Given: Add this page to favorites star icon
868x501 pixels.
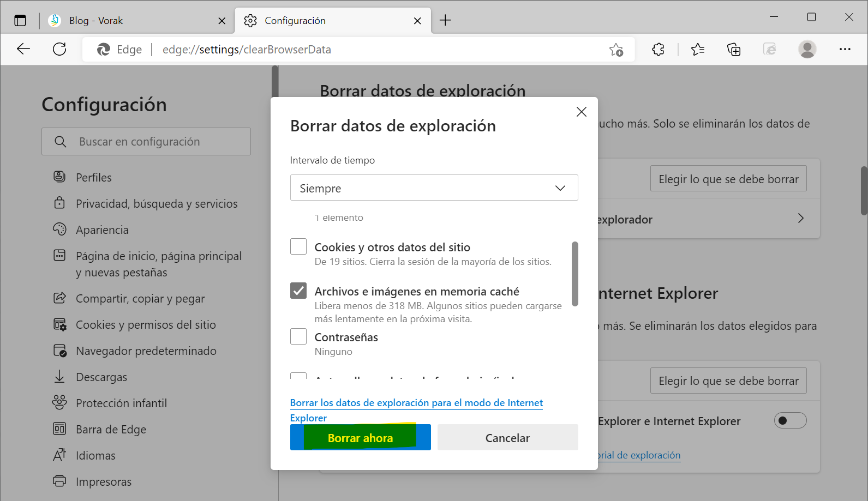Looking at the screenshot, I should 616,50.
